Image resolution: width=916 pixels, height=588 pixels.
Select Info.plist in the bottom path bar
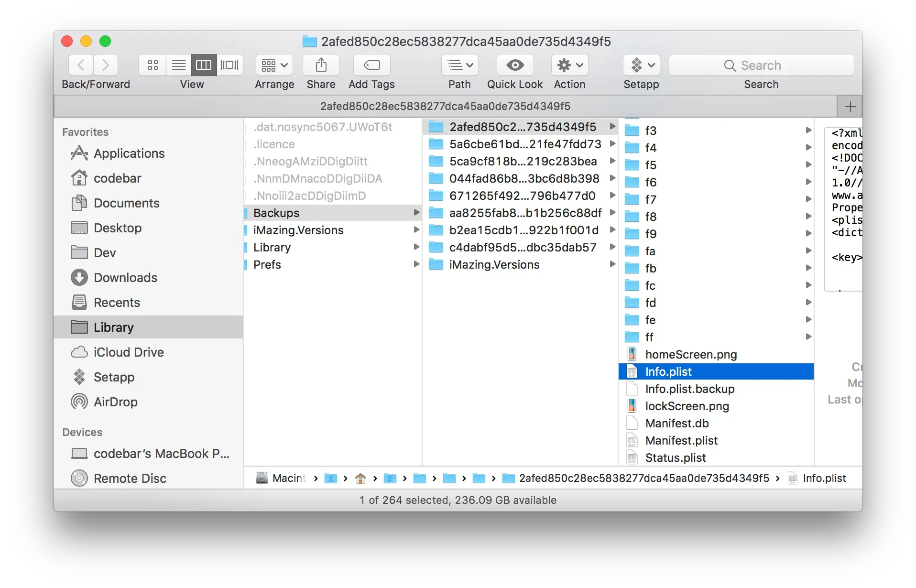click(824, 478)
